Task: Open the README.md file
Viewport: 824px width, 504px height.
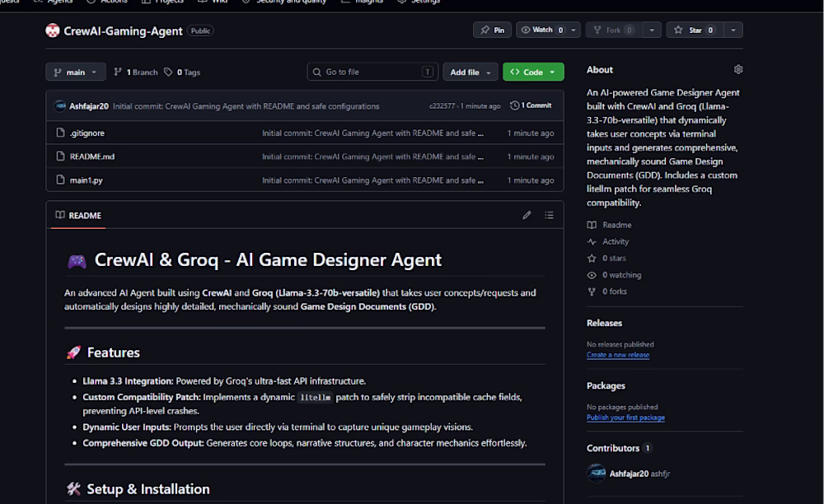Action: tap(92, 156)
